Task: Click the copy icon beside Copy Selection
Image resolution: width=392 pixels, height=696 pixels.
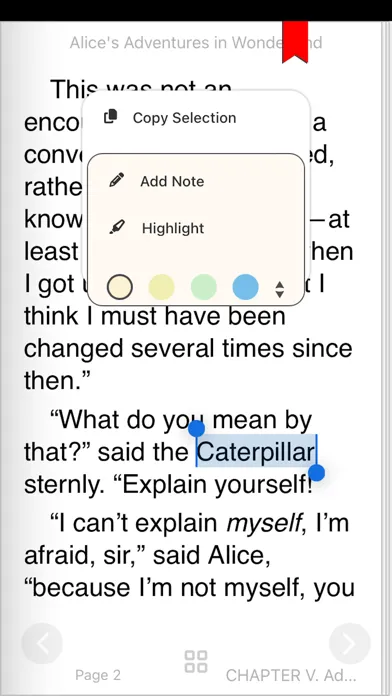Action: point(111,117)
